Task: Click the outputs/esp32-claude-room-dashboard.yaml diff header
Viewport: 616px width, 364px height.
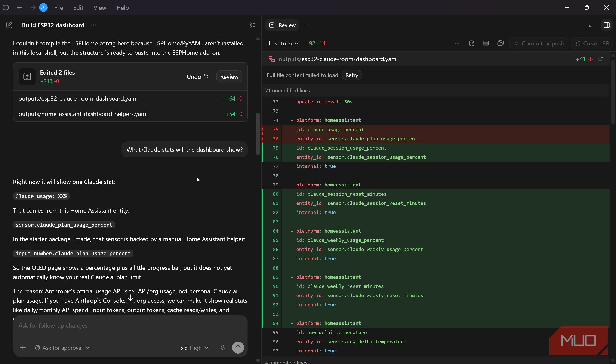Action: 436,59
